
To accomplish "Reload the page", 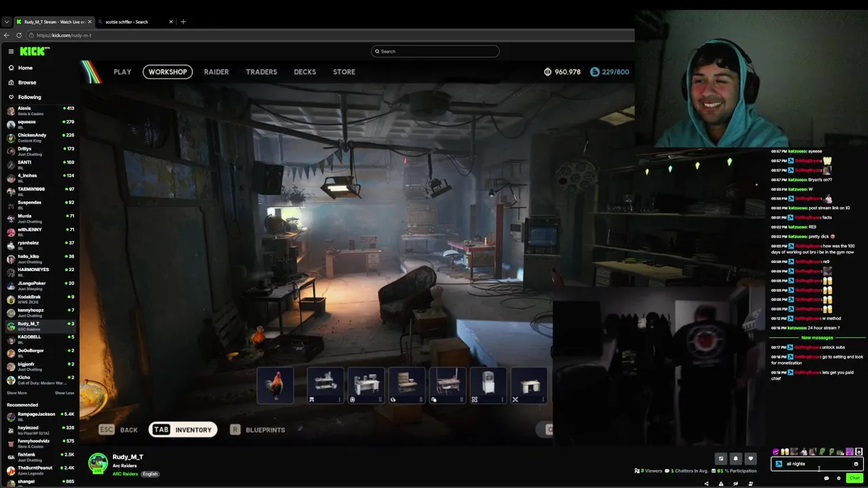I will pyautogui.click(x=19, y=35).
